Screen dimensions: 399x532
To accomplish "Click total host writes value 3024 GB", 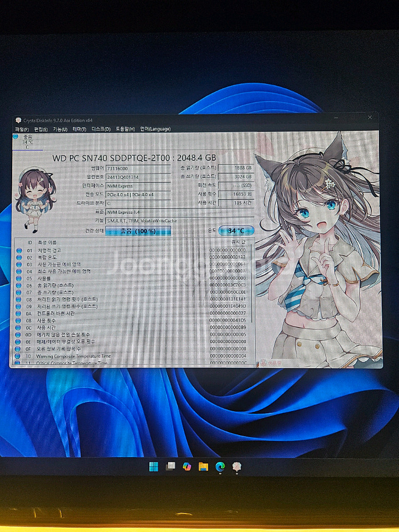I will (236, 177).
